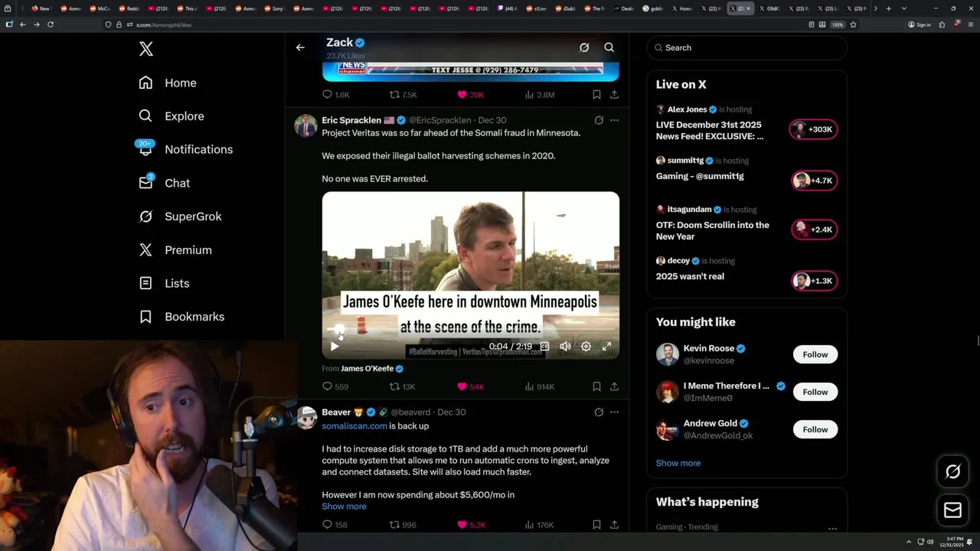Open Grok explain on Eric Spracklen's post
The image size is (980, 551).
tap(599, 120)
